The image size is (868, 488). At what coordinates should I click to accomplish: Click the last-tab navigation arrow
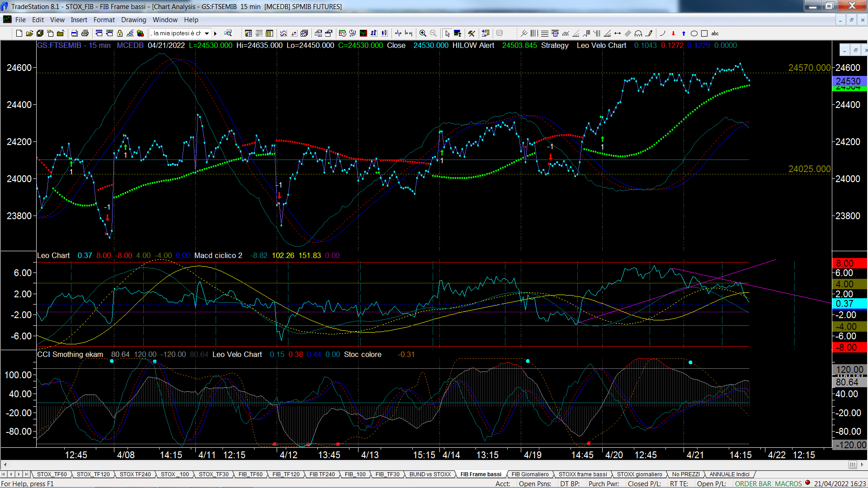(26, 474)
